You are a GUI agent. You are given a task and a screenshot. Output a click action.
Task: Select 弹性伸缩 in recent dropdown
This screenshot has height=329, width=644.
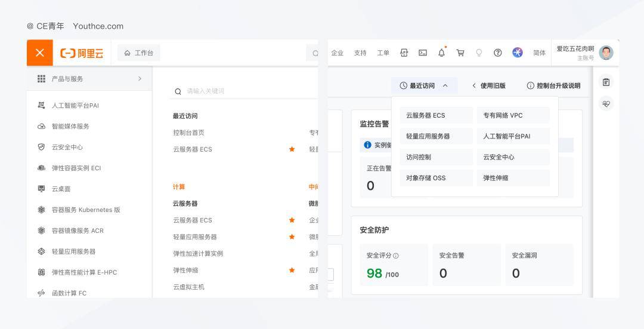[x=513, y=178]
